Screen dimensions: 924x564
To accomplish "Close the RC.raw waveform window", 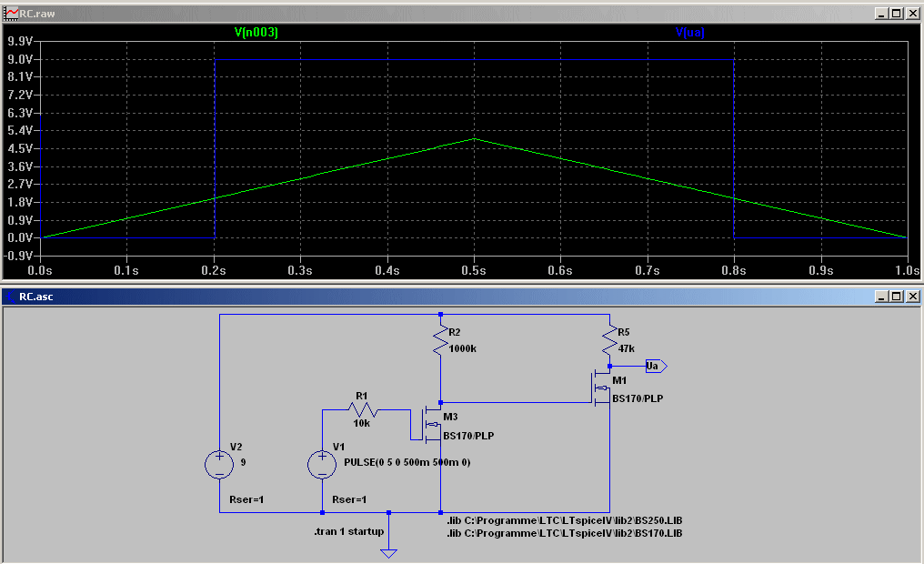I will (913, 13).
